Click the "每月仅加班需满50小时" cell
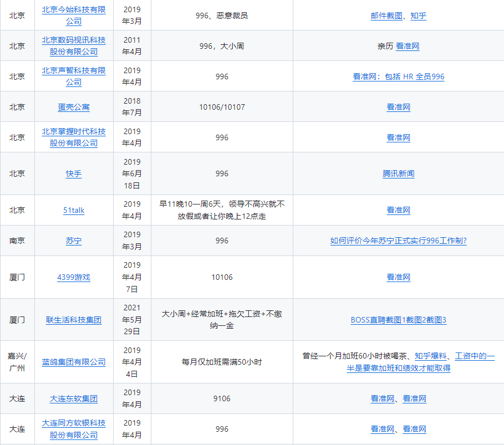504x445 pixels. [222, 362]
